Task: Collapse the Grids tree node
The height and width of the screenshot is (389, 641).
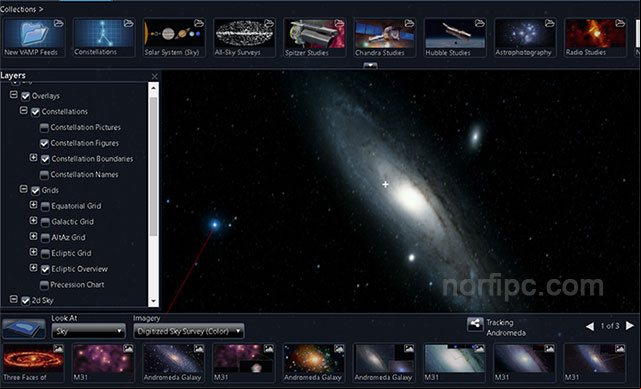Action: pos(24,189)
